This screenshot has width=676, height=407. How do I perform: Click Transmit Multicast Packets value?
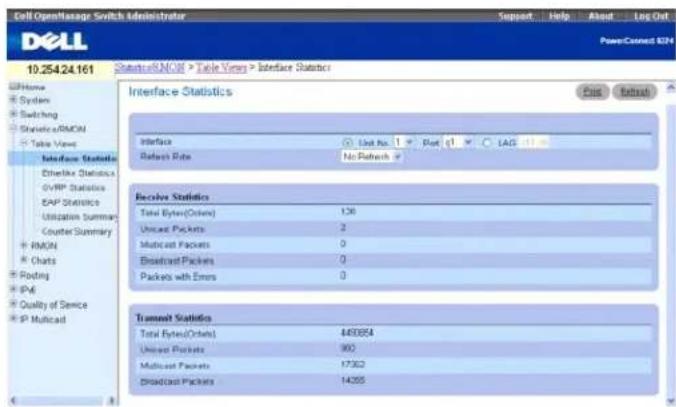coord(353,365)
